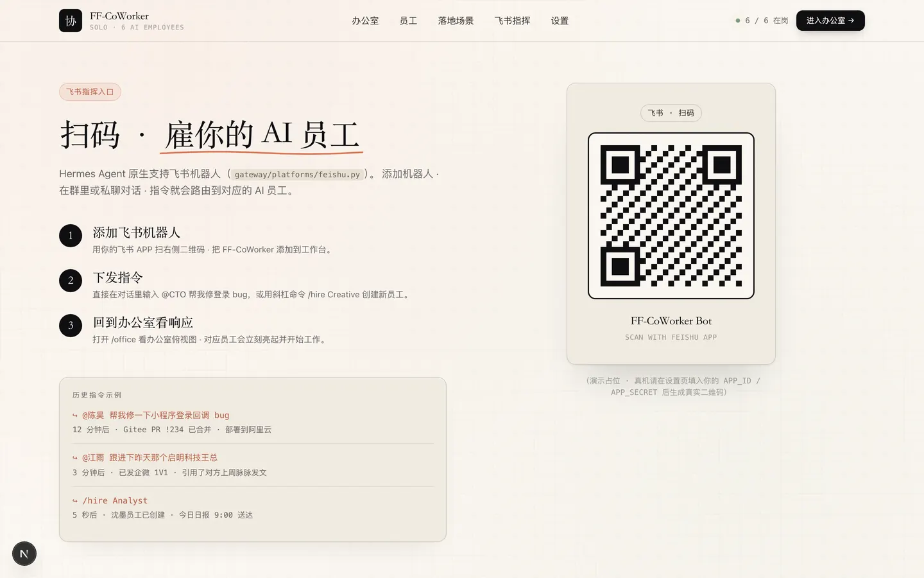This screenshot has height=578, width=924.
Task: Click the /hire Analyst command
Action: point(110,501)
